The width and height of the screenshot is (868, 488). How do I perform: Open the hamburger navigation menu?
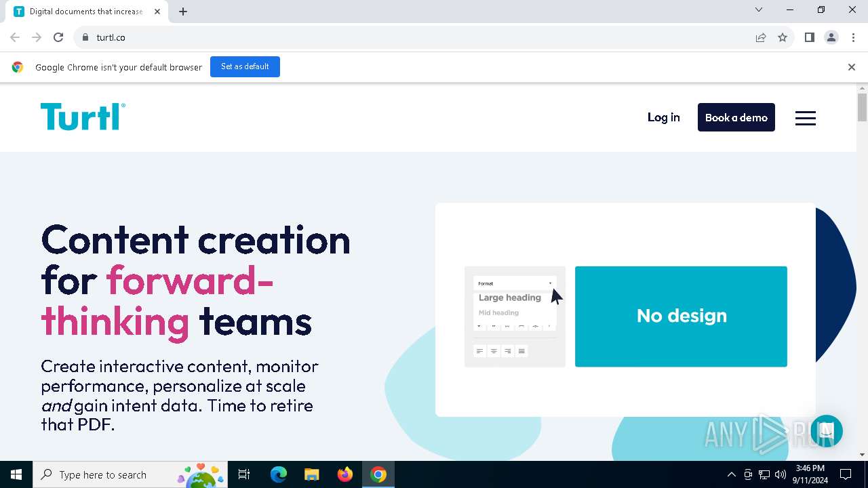click(806, 118)
